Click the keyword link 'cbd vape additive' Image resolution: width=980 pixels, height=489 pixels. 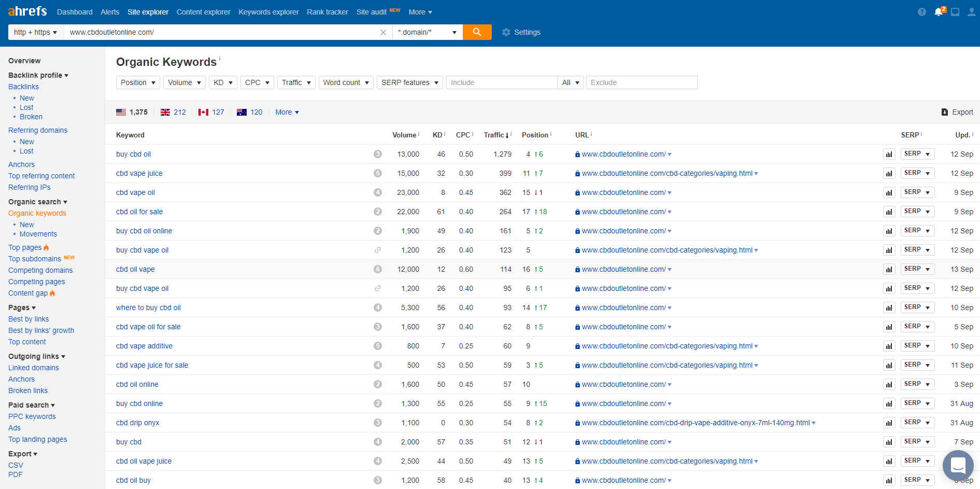144,346
